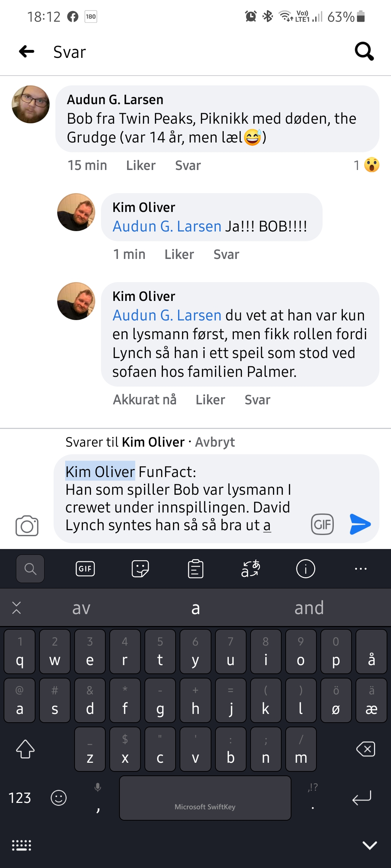Tap the back arrow in header

tap(27, 52)
